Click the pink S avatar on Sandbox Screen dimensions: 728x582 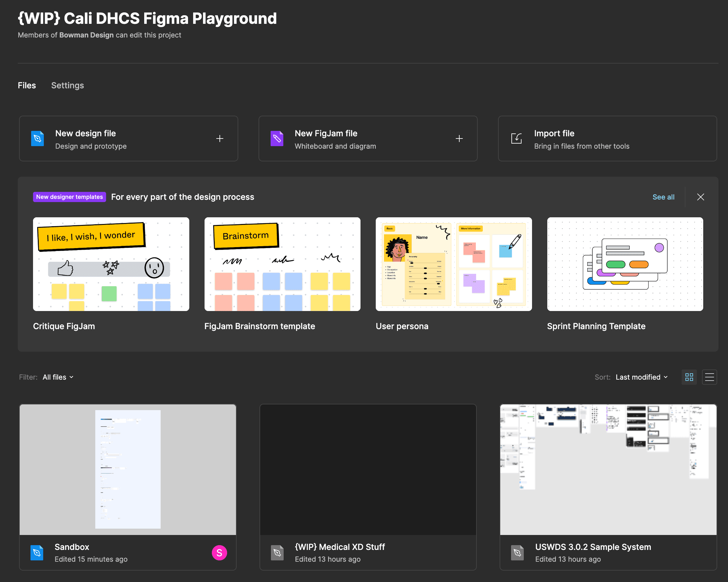219,552
